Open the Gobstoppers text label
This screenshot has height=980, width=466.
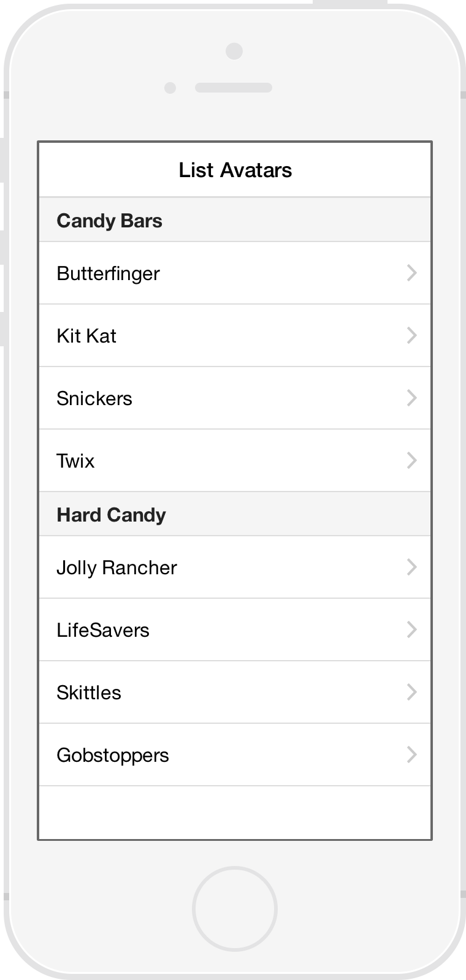tap(113, 755)
